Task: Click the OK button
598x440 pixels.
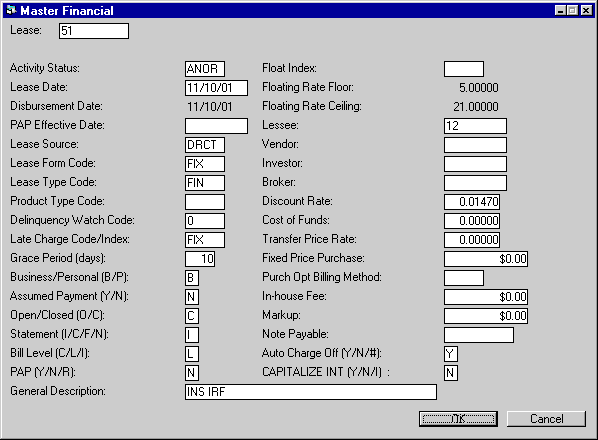Action: pos(458,419)
